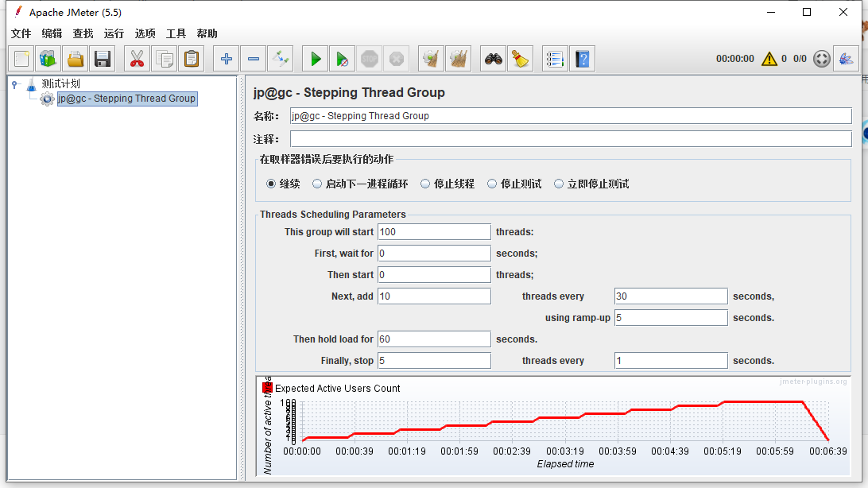The width and height of the screenshot is (868, 488).
Task: Edit the First, wait for seconds field
Action: pos(434,254)
